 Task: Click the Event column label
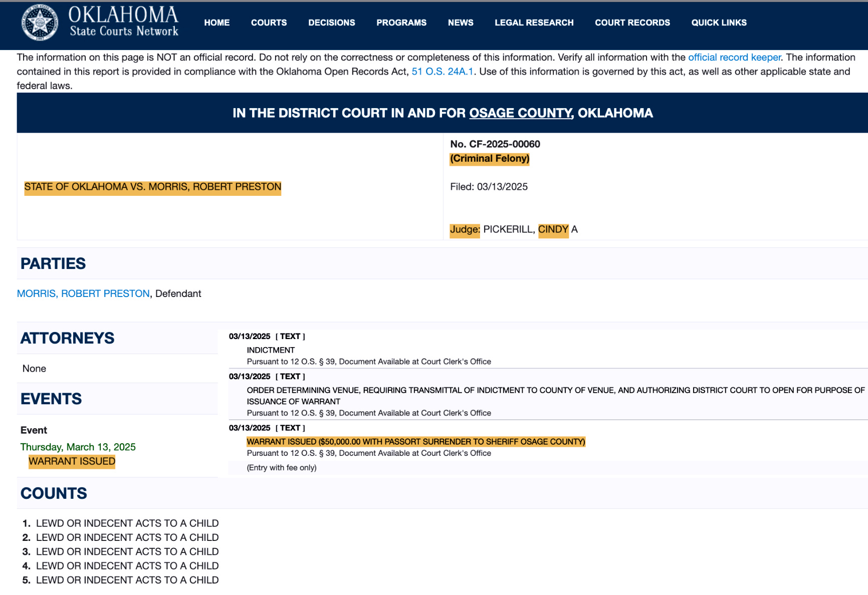point(34,430)
